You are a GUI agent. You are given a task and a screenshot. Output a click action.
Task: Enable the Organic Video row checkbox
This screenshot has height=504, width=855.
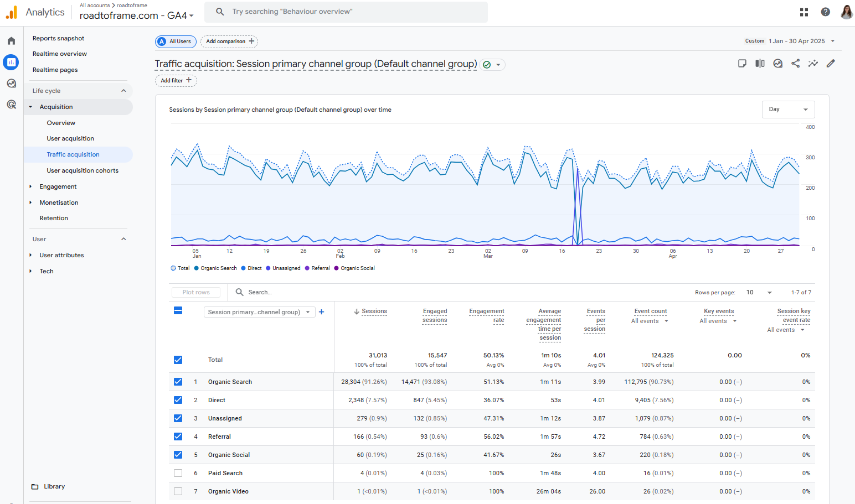[x=178, y=491]
